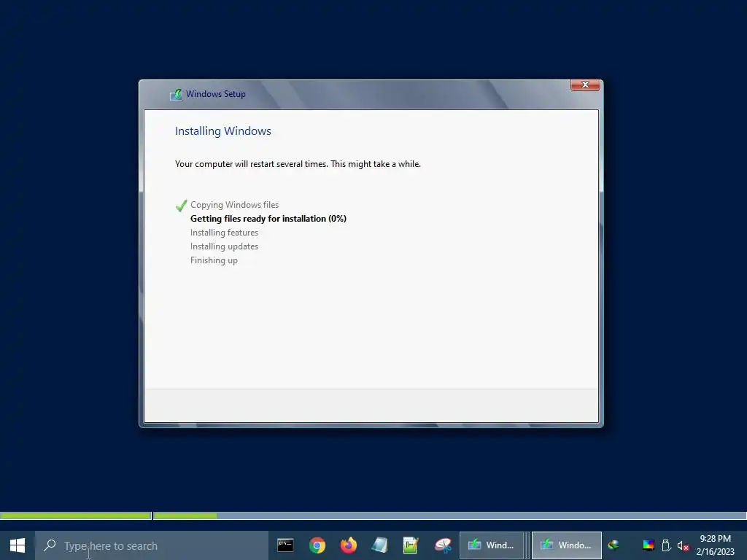Close the Windows Setup dialog

tap(585, 85)
